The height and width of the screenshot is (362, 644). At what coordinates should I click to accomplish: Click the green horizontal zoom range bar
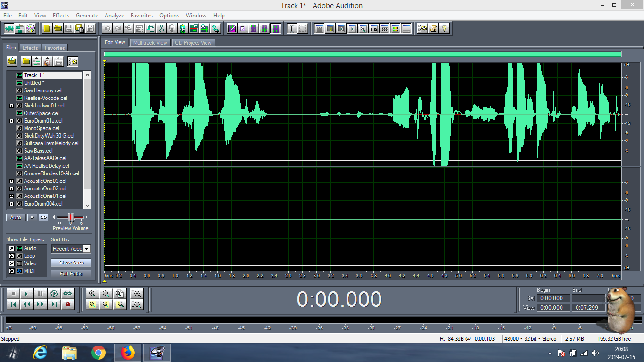click(363, 54)
